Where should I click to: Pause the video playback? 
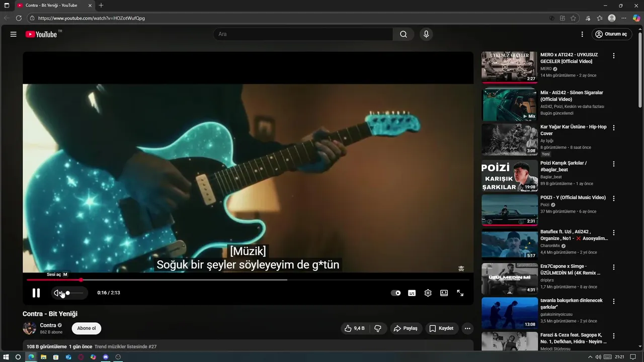(36, 293)
